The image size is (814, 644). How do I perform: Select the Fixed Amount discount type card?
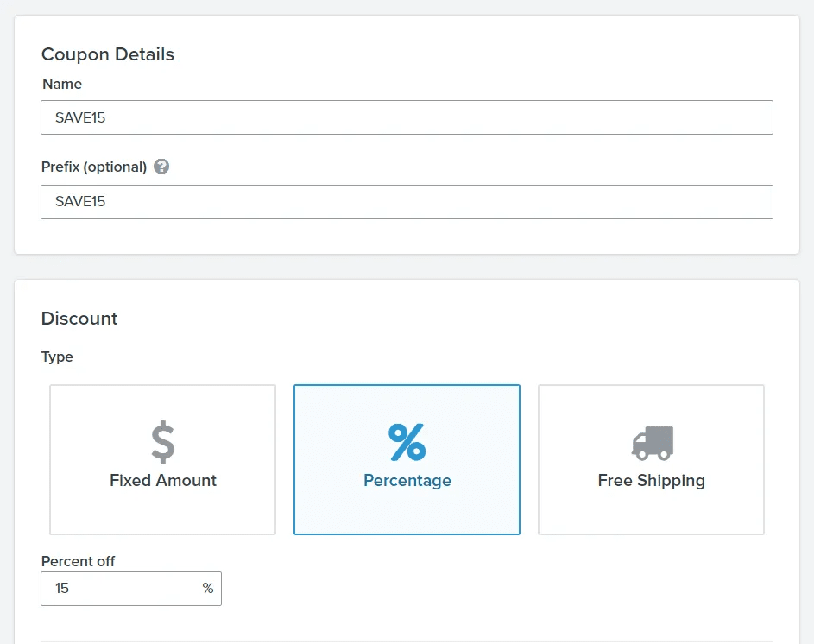[162, 459]
